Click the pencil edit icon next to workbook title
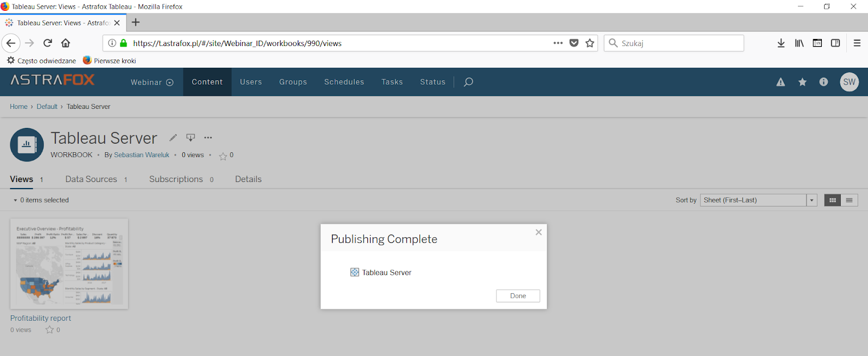This screenshot has width=868, height=356. (173, 138)
